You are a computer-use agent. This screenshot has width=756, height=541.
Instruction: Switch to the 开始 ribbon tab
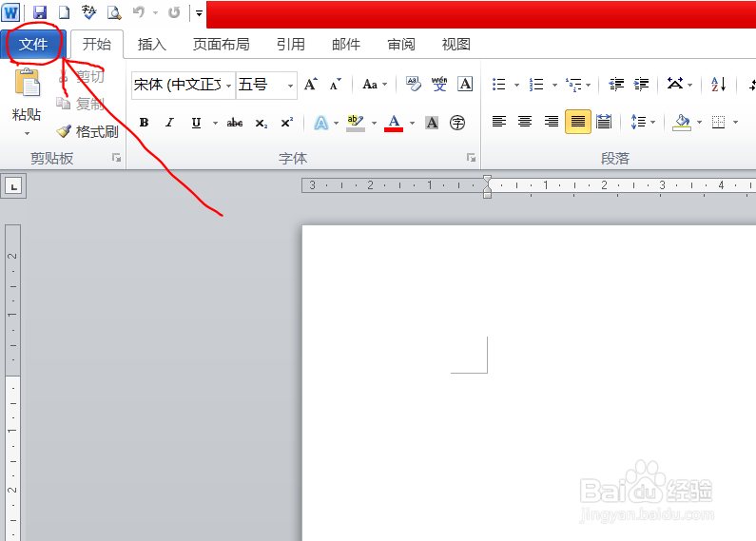(x=97, y=45)
